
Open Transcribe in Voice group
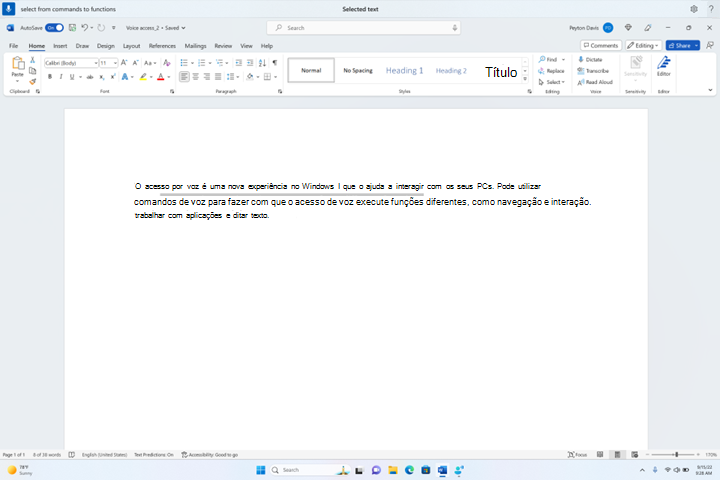pyautogui.click(x=593, y=71)
